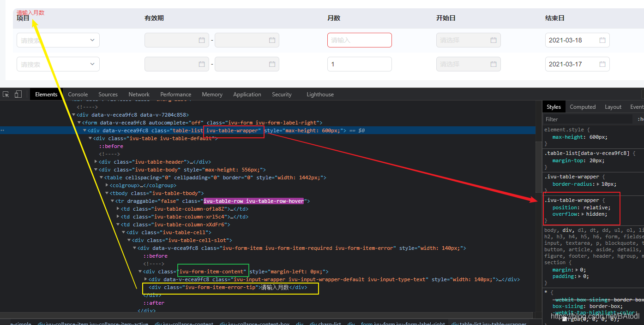The height and width of the screenshot is (325, 644).
Task: Switch to the Application tab
Action: click(247, 94)
